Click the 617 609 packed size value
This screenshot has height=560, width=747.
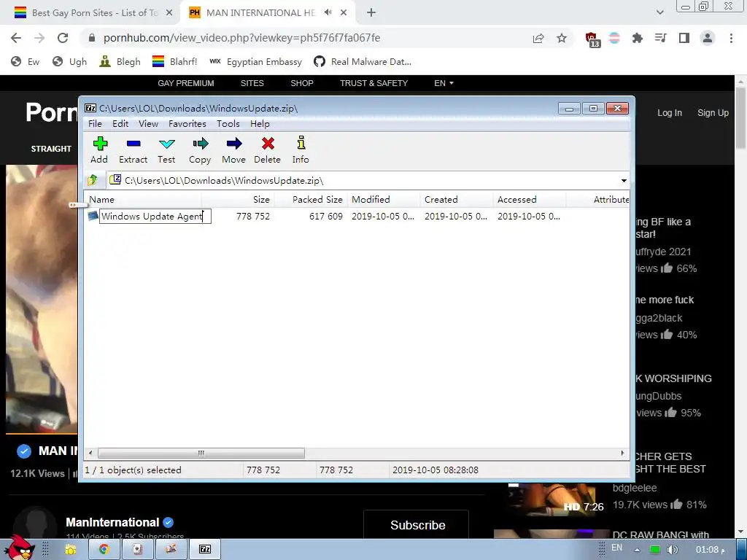pyautogui.click(x=326, y=216)
